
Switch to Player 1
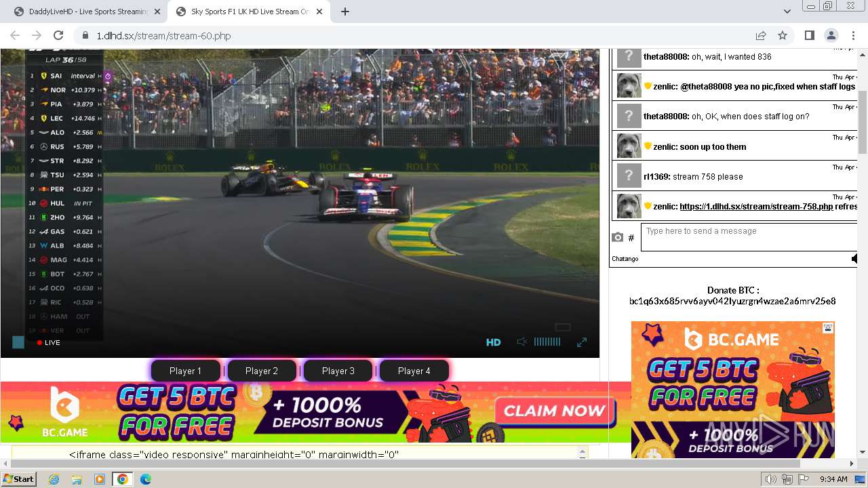(185, 371)
